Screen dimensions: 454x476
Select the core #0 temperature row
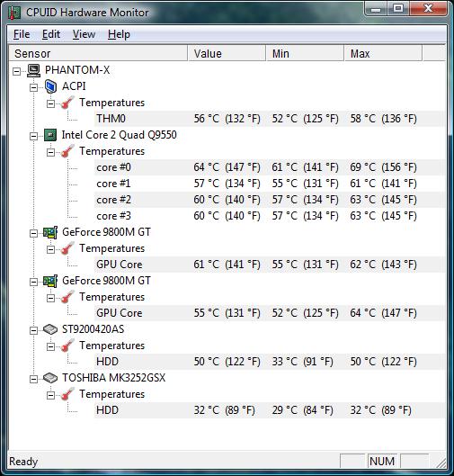[x=270, y=167]
